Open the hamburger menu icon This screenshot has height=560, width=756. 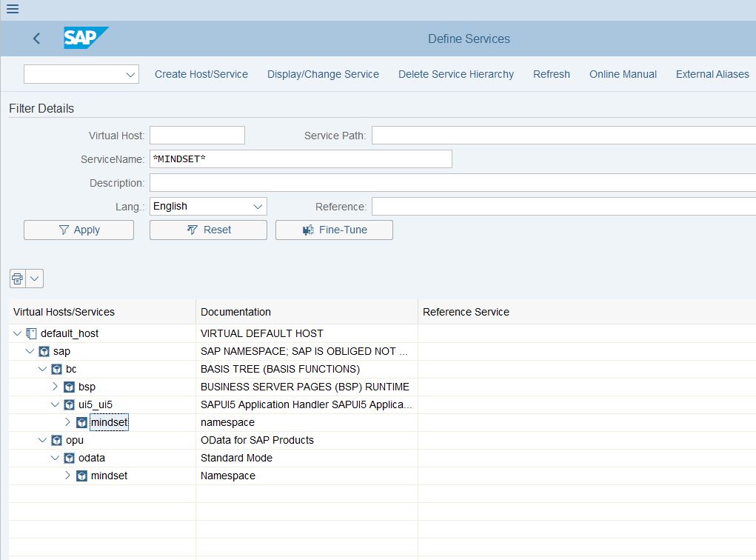[x=13, y=10]
